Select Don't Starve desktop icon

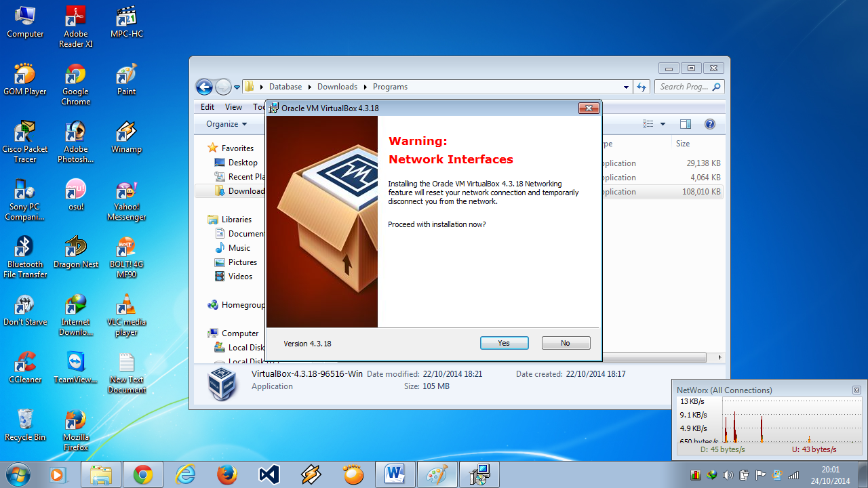25,310
